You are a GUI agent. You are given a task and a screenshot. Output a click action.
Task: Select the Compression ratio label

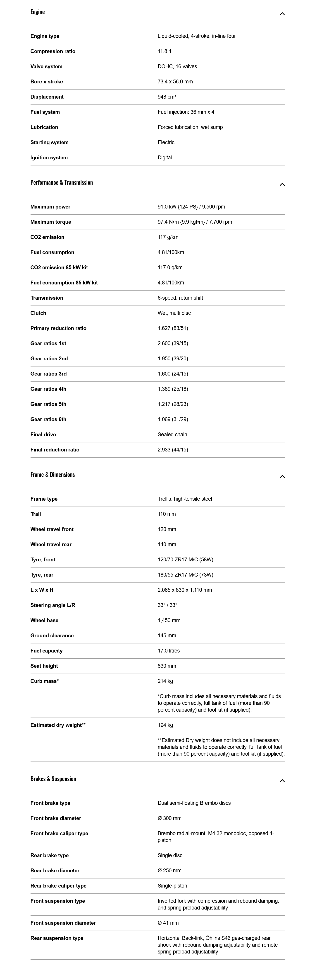53,51
